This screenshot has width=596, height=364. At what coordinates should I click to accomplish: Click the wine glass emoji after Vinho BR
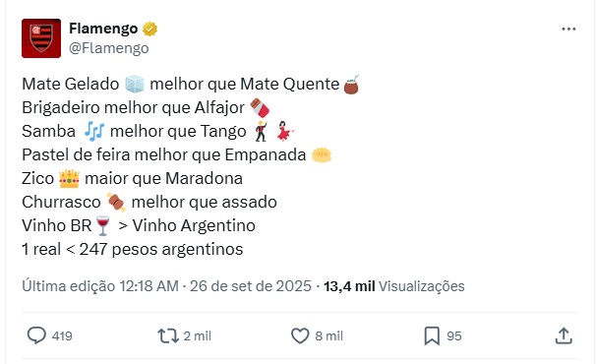pos(102,226)
